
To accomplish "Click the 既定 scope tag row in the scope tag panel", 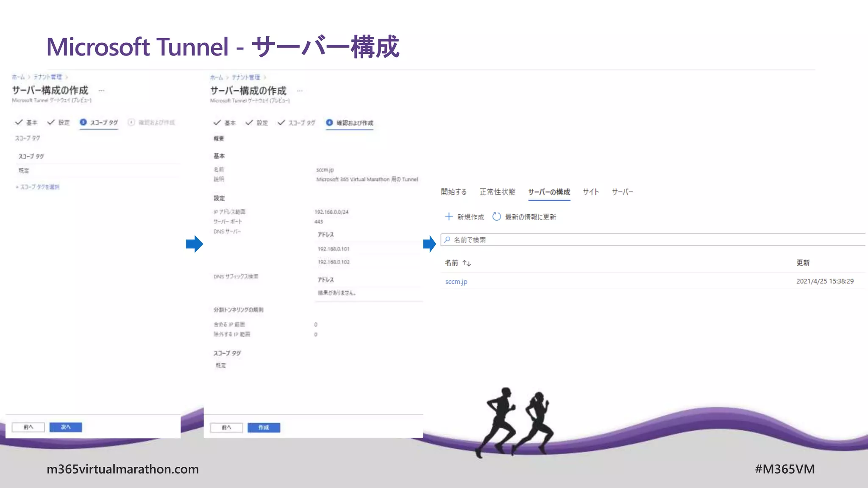I will click(98, 171).
